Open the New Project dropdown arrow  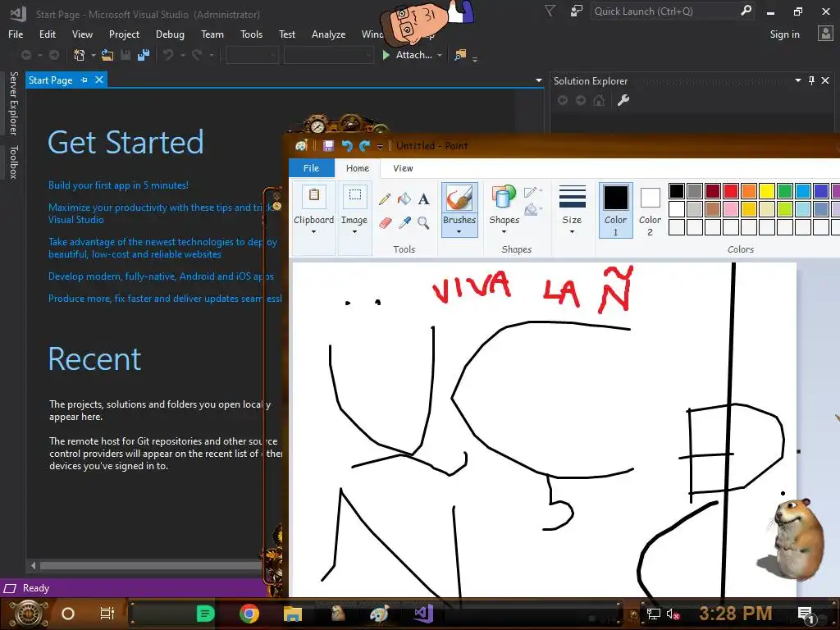(x=94, y=55)
